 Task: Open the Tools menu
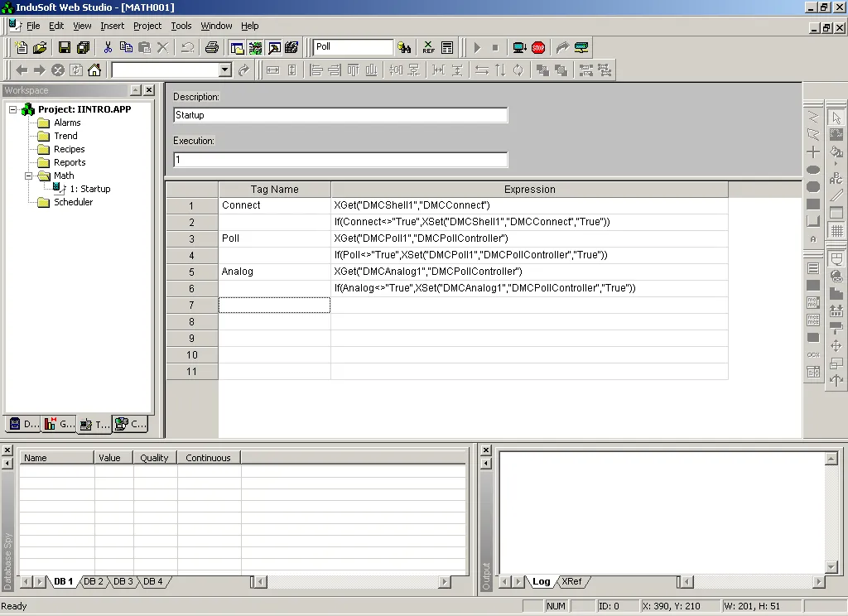pos(181,26)
